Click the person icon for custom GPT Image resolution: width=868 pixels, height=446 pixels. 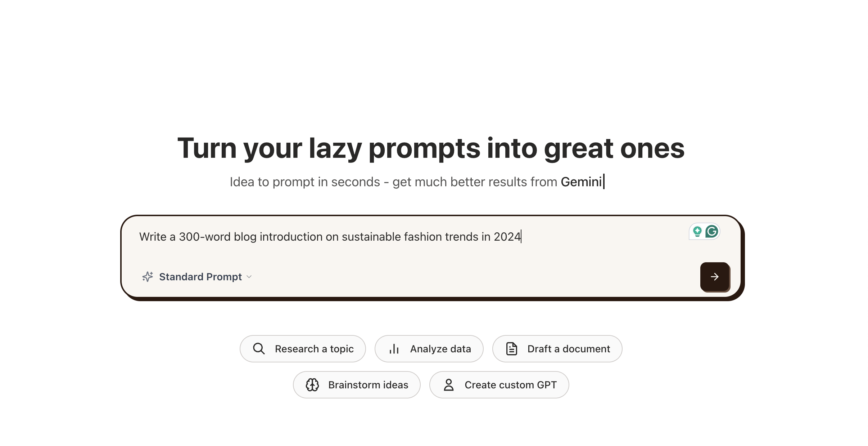coord(449,385)
